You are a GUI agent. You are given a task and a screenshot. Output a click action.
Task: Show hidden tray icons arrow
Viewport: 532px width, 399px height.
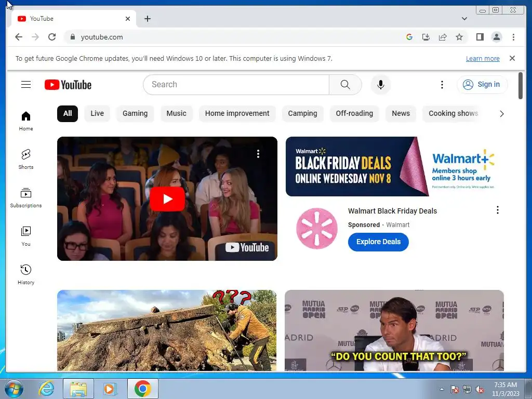click(442, 389)
